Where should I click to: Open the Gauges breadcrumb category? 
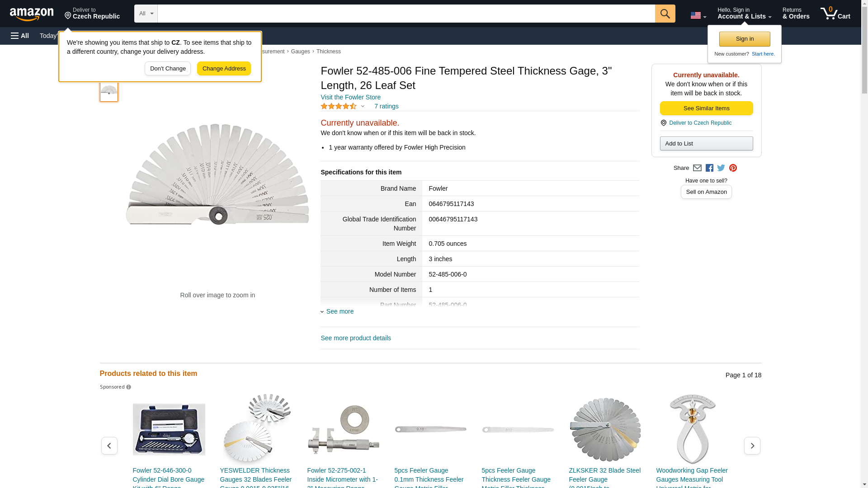tap(300, 52)
